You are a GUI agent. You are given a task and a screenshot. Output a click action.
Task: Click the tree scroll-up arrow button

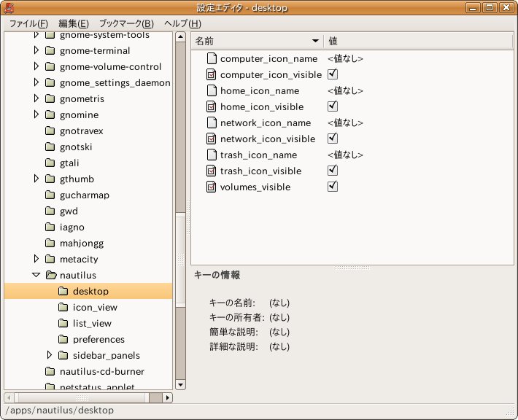click(x=180, y=36)
